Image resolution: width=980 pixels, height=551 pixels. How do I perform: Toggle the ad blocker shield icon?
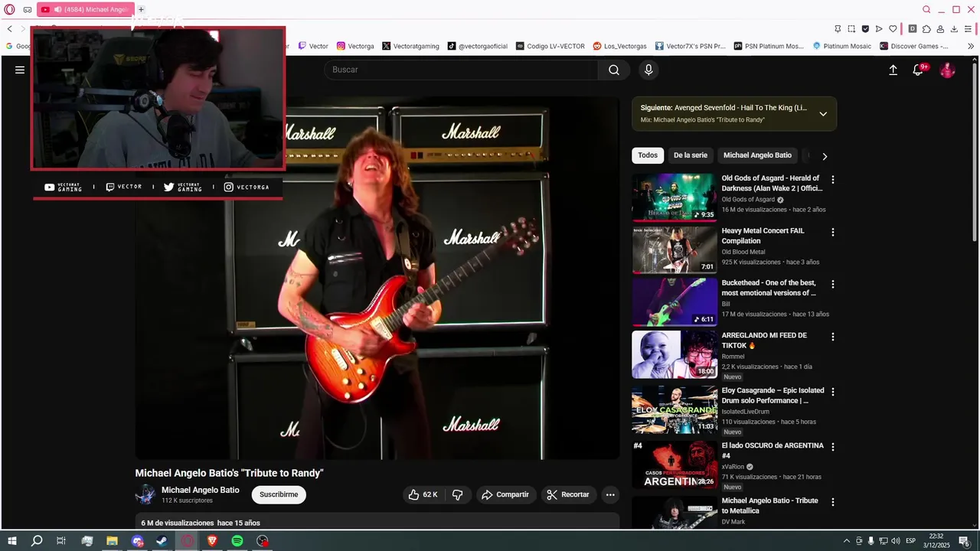[x=865, y=29]
